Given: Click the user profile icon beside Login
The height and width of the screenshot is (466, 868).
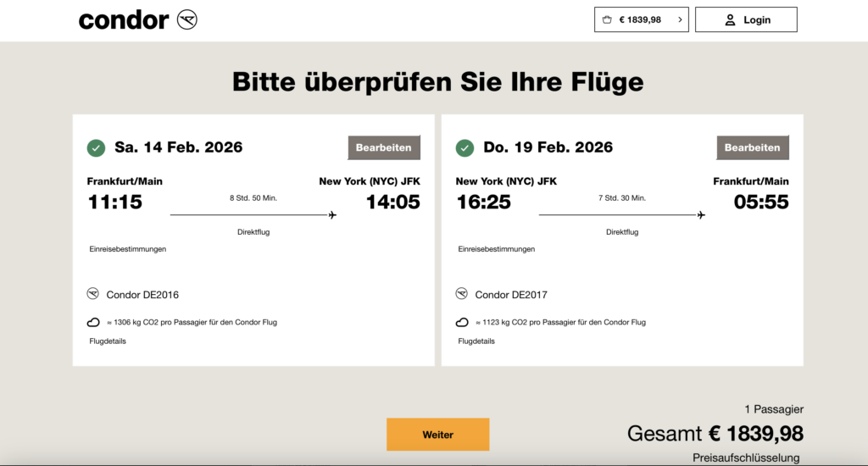Looking at the screenshot, I should point(730,19).
